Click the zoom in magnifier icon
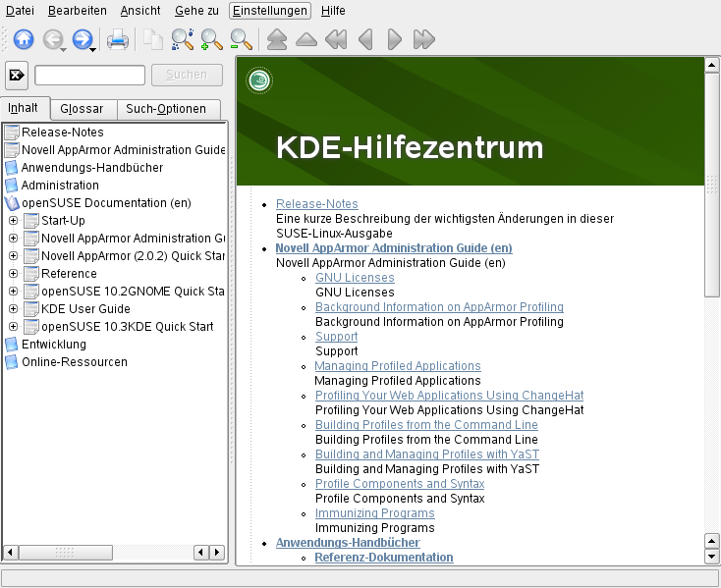This screenshot has height=588, width=721. pyautogui.click(x=211, y=40)
